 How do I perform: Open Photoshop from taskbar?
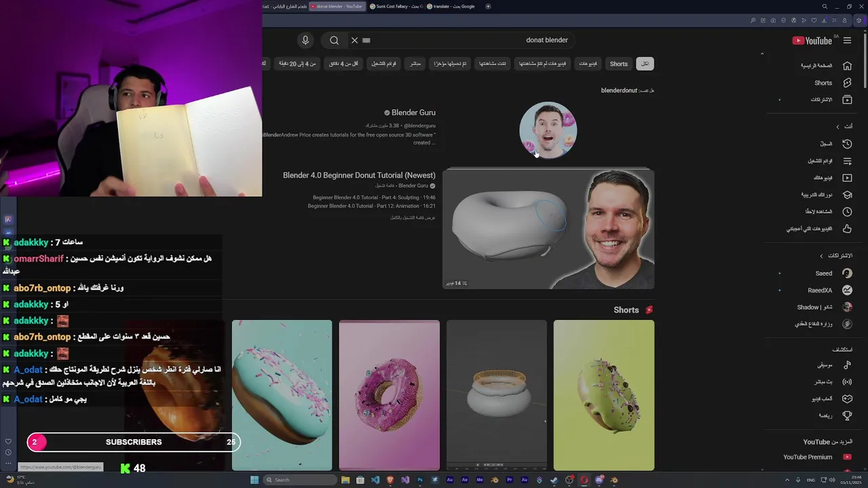tap(420, 480)
